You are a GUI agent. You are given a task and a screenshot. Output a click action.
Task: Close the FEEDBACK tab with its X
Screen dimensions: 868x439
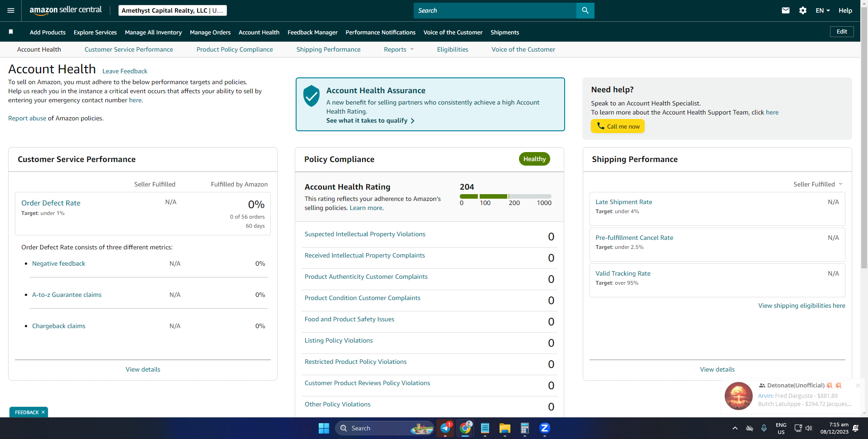[x=43, y=412]
